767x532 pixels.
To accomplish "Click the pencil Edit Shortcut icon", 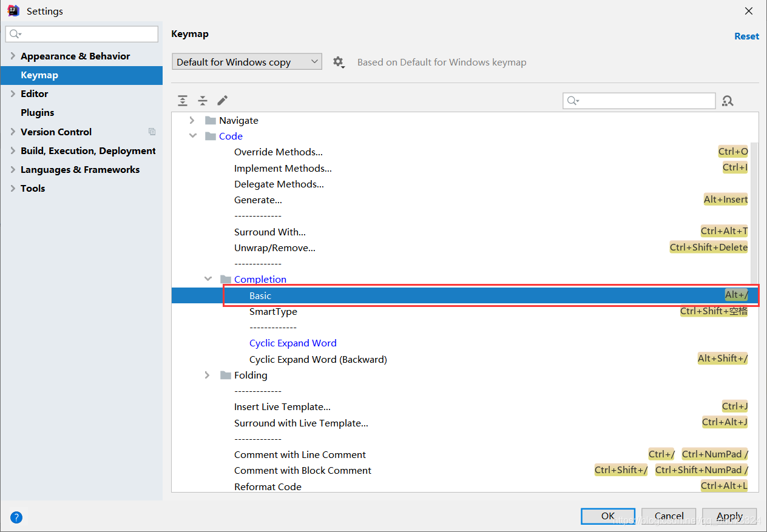I will (223, 100).
